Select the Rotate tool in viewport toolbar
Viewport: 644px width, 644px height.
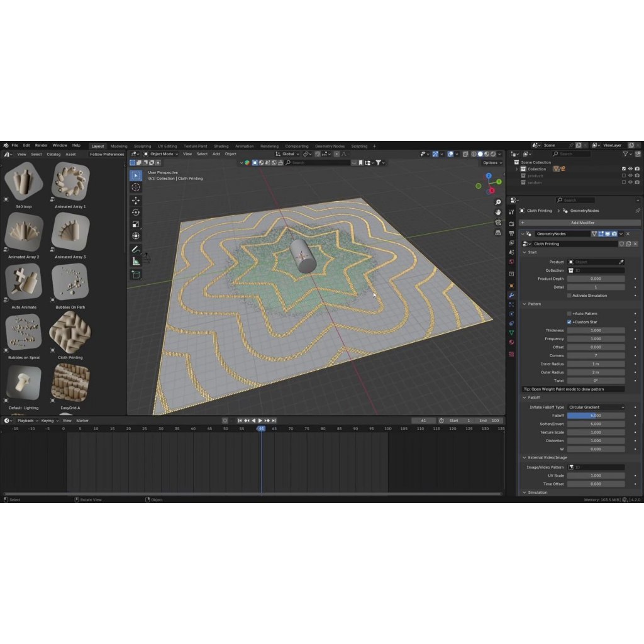coord(136,212)
